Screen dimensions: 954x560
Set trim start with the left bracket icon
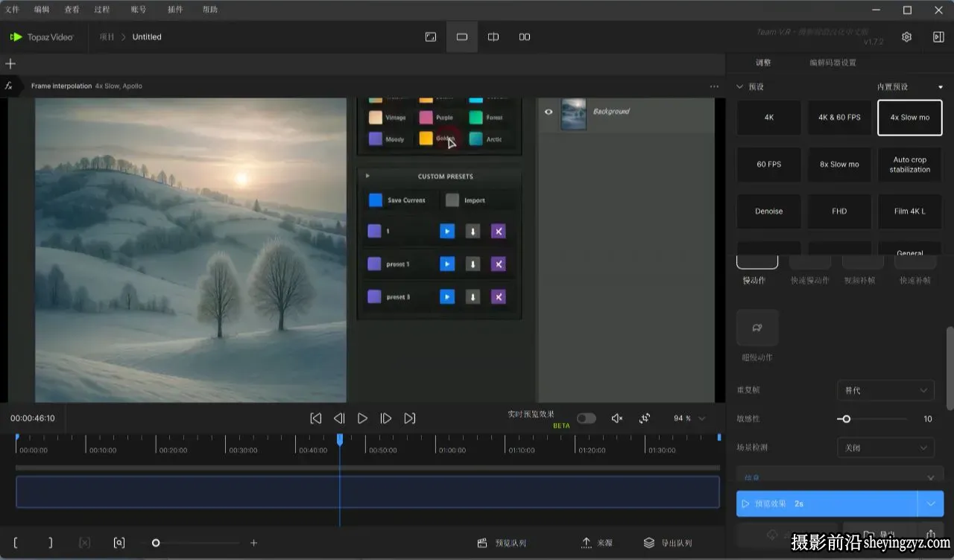16,543
